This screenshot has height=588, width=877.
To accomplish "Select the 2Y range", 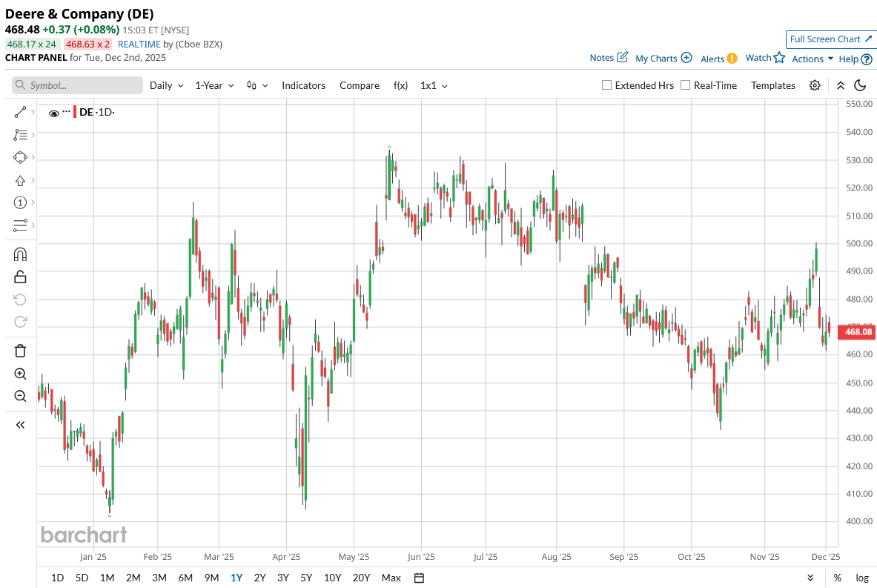I will (x=260, y=578).
